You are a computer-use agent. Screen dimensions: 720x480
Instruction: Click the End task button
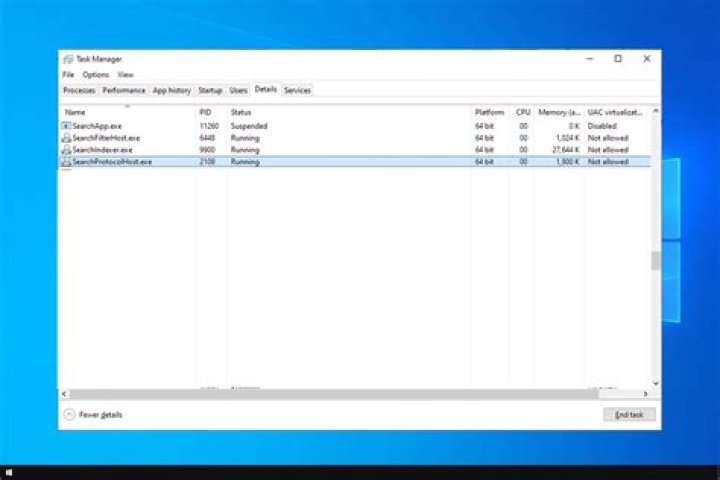click(x=629, y=415)
